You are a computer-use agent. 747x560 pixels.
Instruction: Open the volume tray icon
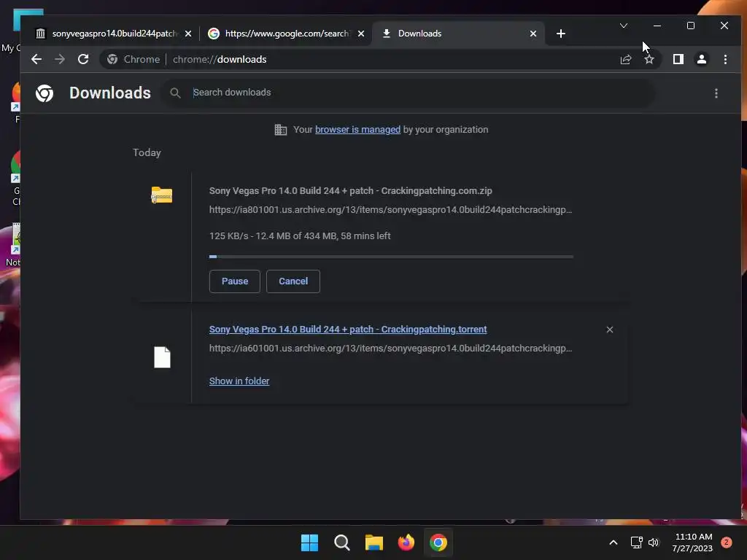coord(654,542)
